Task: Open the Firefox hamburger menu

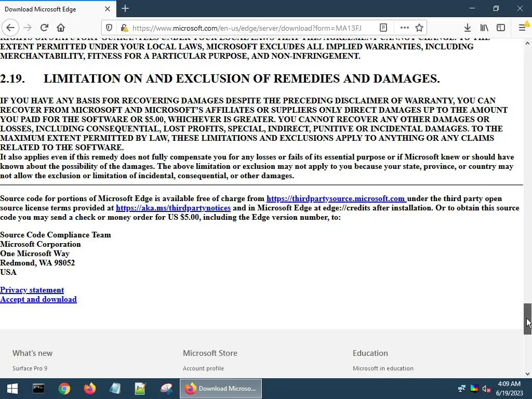Action: tap(523, 28)
